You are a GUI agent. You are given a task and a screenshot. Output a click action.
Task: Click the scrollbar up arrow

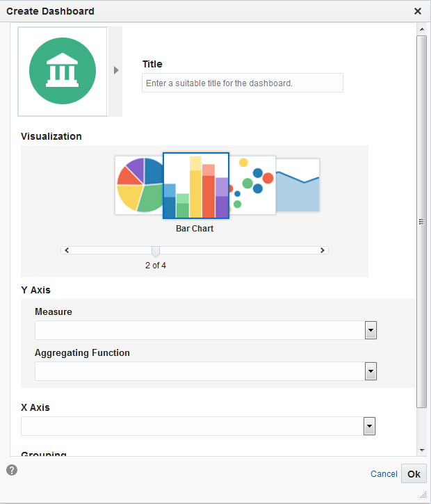pyautogui.click(x=421, y=29)
